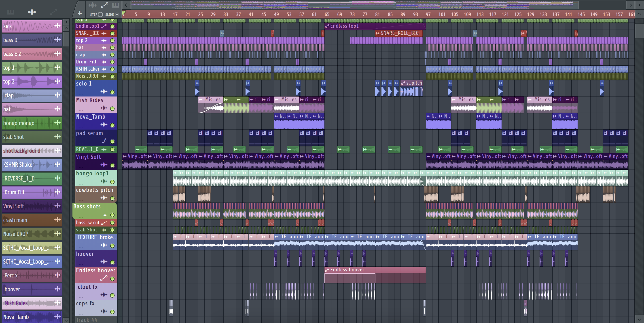644x323 pixels.
Task: Select the REVERSE_1_D picker clip
Action: 32,178
